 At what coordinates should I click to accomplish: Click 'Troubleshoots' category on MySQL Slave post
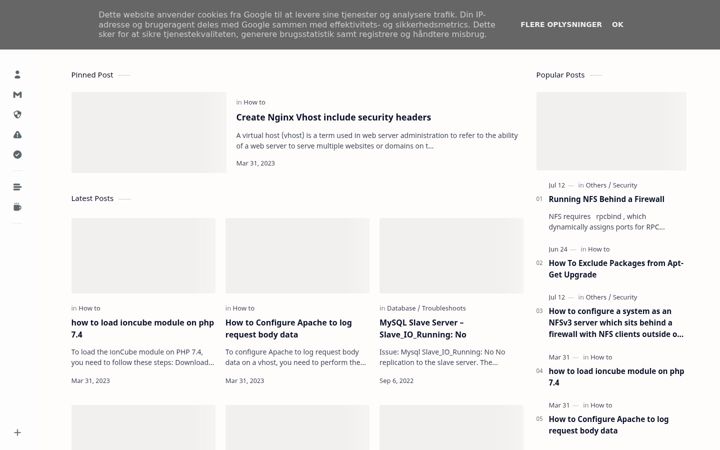pyautogui.click(x=444, y=308)
